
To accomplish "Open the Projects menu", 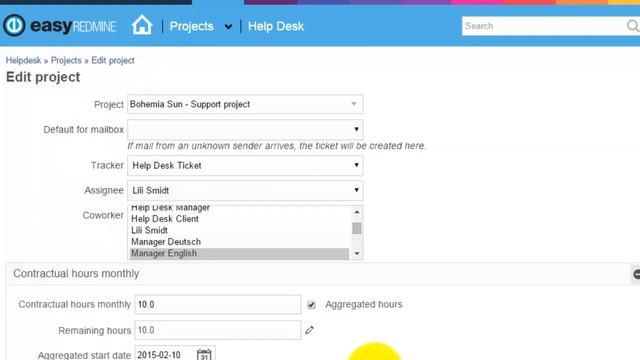I will [191, 27].
